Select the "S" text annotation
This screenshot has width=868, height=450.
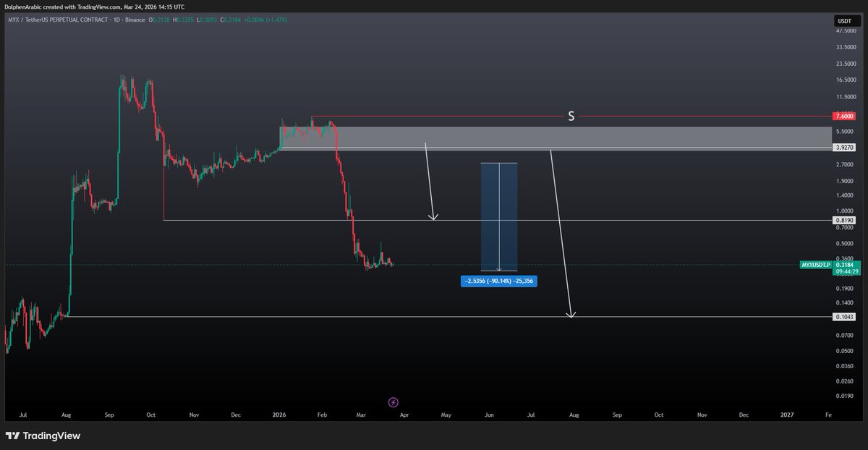click(571, 116)
